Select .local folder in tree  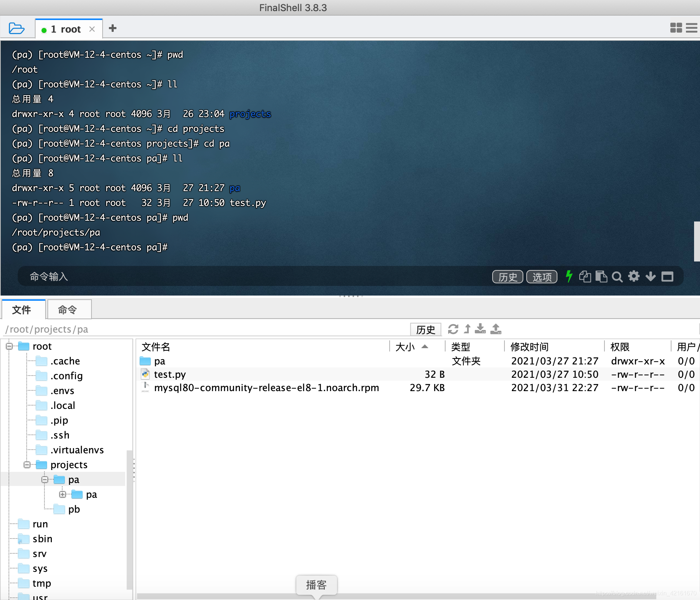click(x=56, y=406)
